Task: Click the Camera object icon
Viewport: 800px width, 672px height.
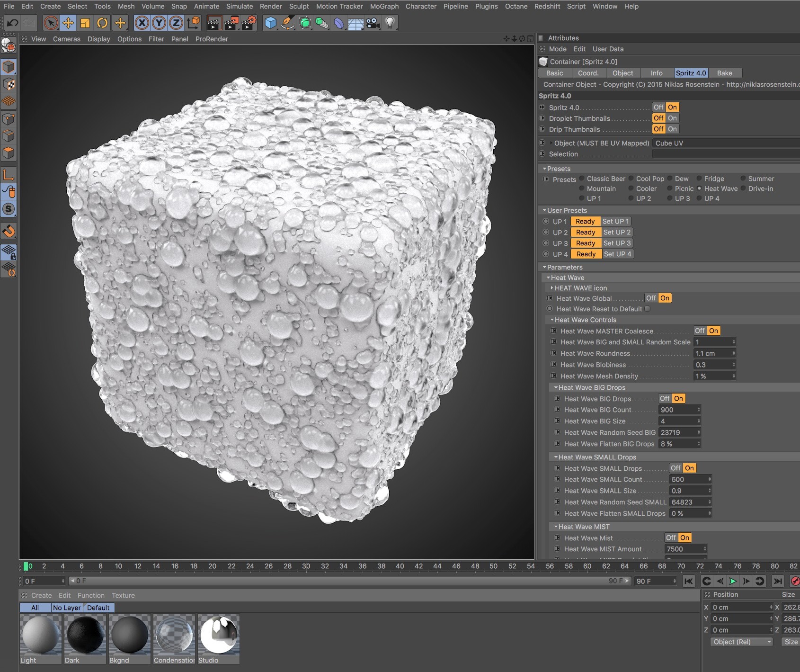Action: coord(373,23)
